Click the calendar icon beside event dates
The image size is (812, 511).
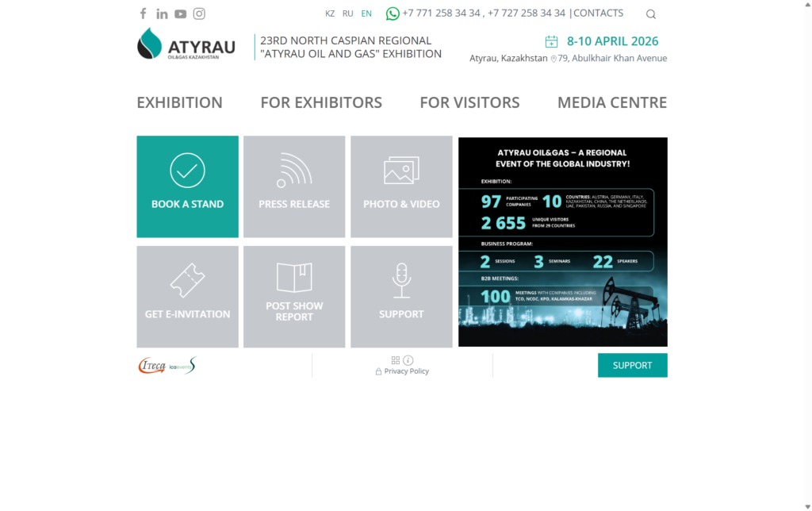pos(551,42)
